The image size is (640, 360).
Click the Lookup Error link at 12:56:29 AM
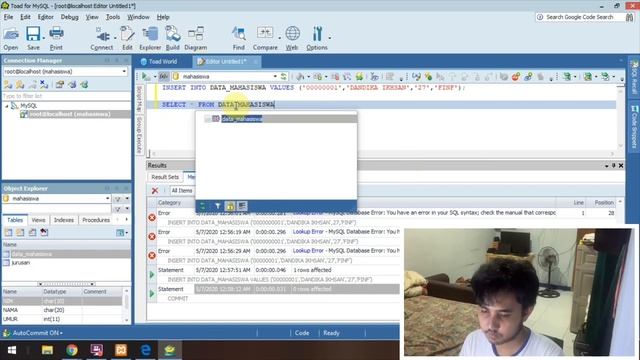[x=308, y=251]
